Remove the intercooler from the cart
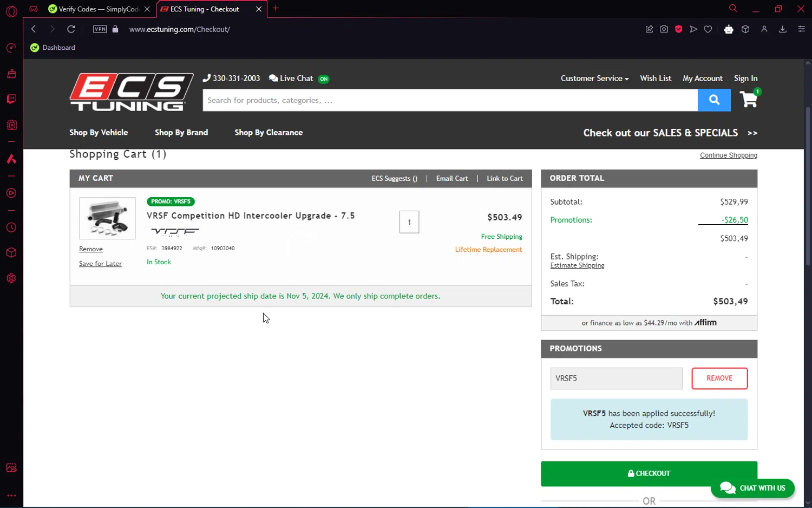812x508 pixels. [91, 249]
